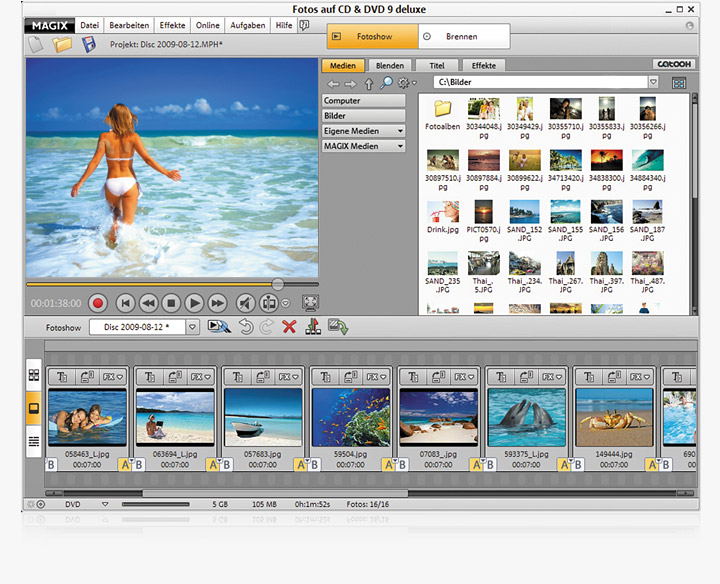This screenshot has width=720, height=584.
Task: Open the Effekte menu
Action: point(173,24)
